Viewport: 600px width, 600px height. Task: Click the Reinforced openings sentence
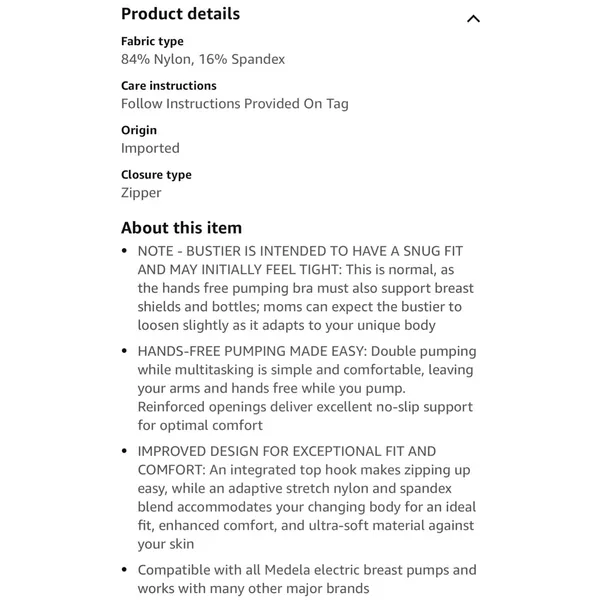(305, 416)
